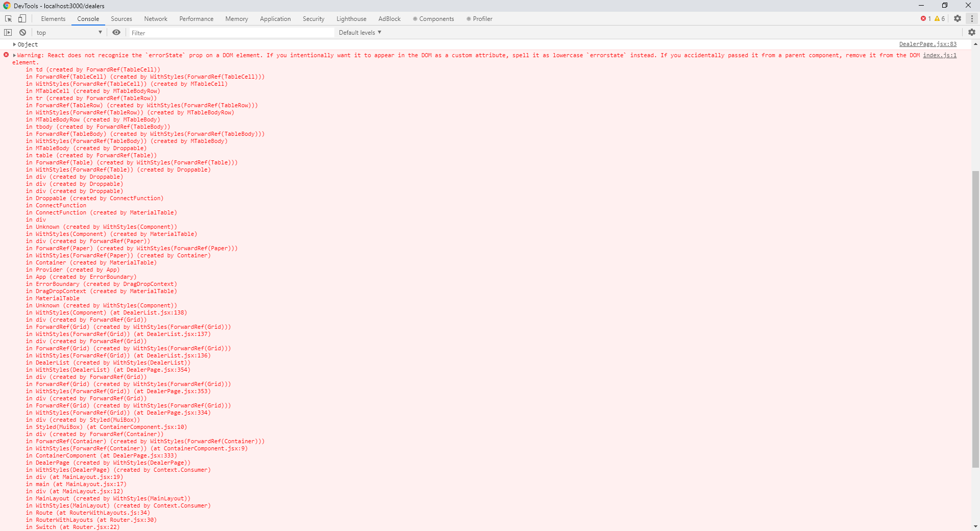980x531 pixels.
Task: Show the console sidebar panel
Action: coord(8,33)
